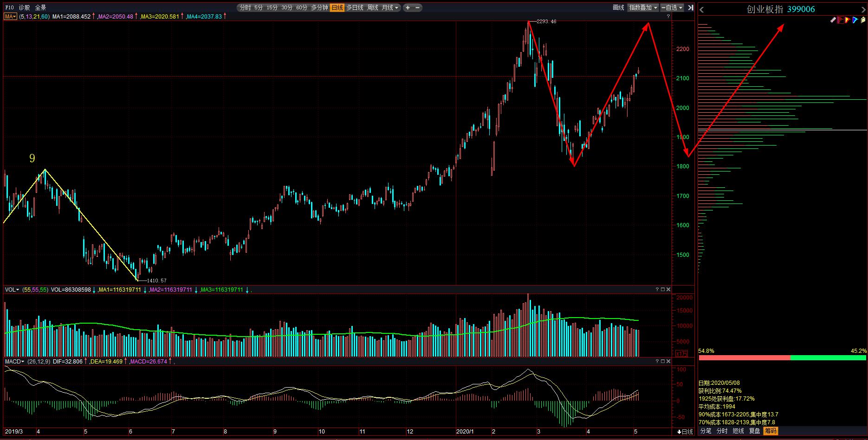Click the VOL=86308598 readout
This screenshot has width=868, height=440.
[71, 289]
